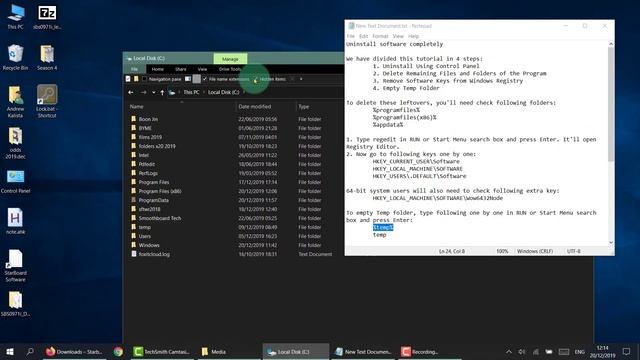Open notification center icon
Viewport: 640px width, 360px height.
(x=627, y=351)
